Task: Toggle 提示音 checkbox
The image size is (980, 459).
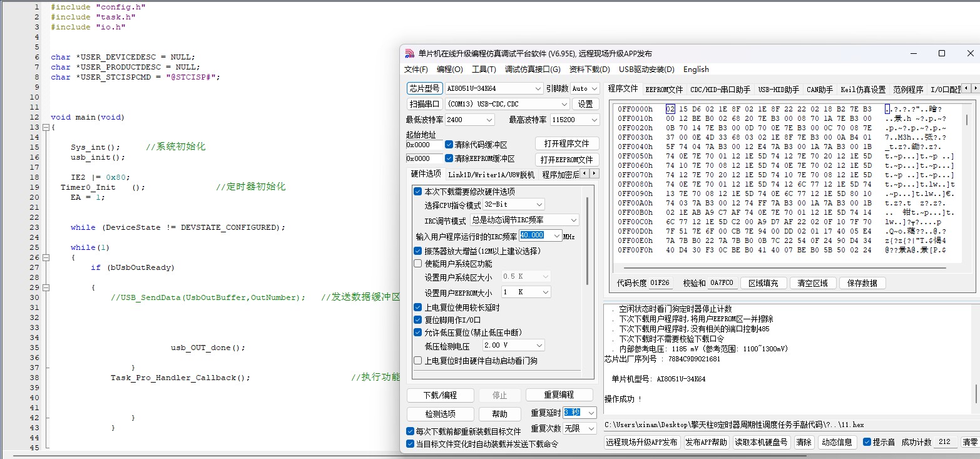Action: (867, 442)
